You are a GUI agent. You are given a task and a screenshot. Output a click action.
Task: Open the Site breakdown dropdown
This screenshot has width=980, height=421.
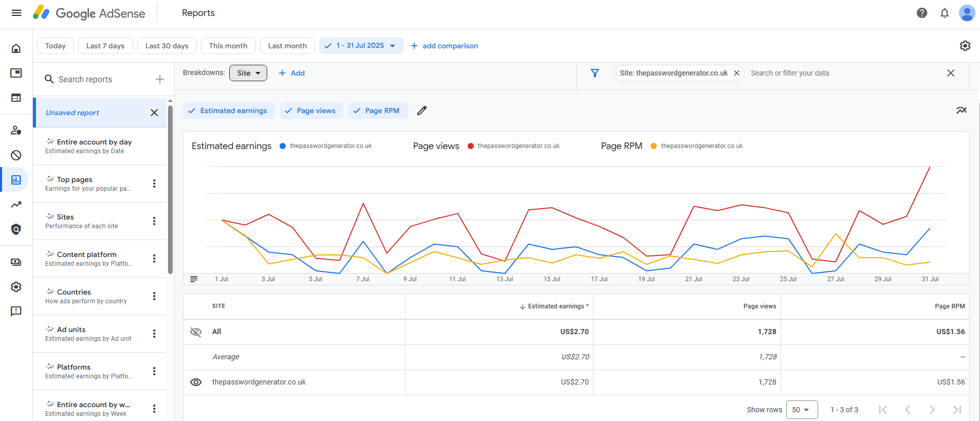[248, 73]
